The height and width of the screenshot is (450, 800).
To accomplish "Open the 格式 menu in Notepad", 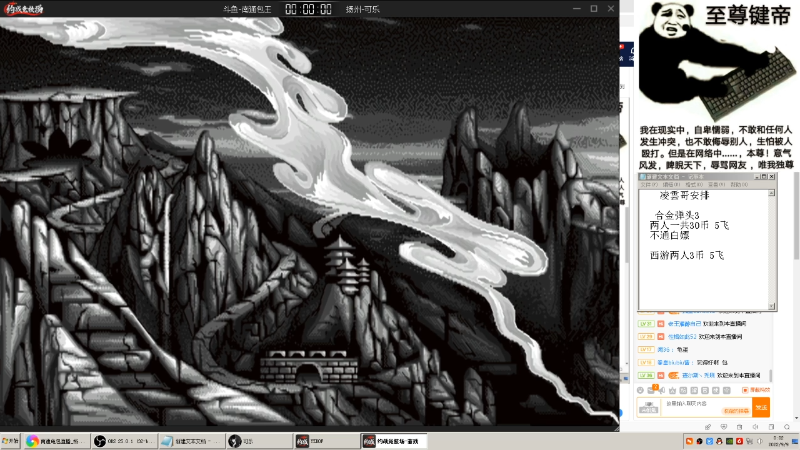I will tap(693, 185).
